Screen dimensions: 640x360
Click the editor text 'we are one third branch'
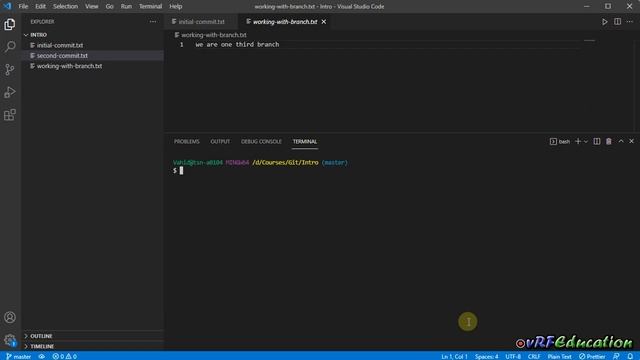click(237, 44)
